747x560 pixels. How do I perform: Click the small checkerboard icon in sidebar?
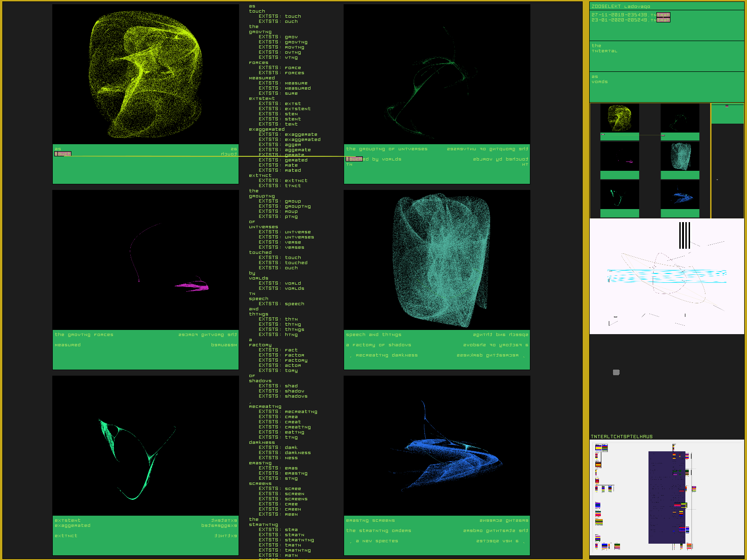click(616, 372)
